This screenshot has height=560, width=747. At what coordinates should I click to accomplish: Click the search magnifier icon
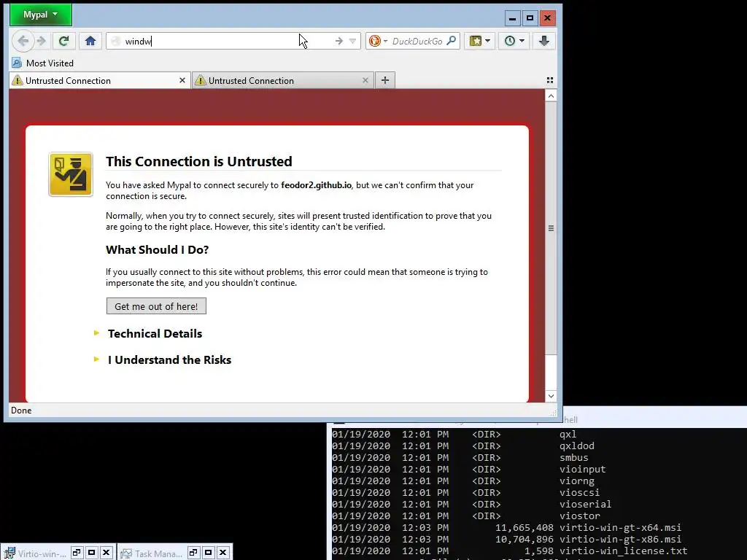pyautogui.click(x=451, y=41)
